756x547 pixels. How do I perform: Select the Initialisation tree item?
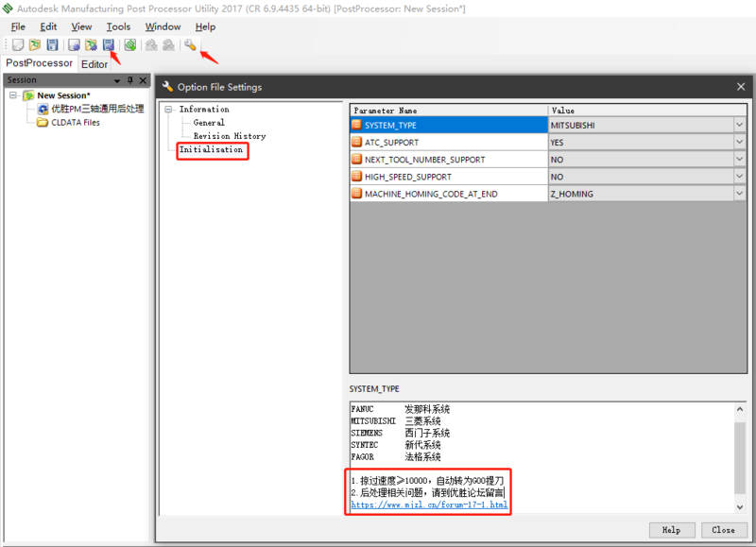click(x=211, y=149)
